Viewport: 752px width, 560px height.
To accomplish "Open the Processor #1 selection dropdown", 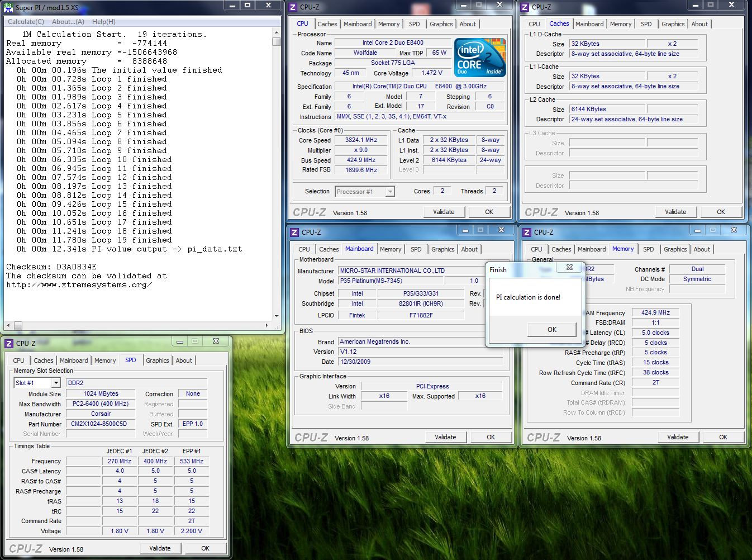I will coord(390,192).
